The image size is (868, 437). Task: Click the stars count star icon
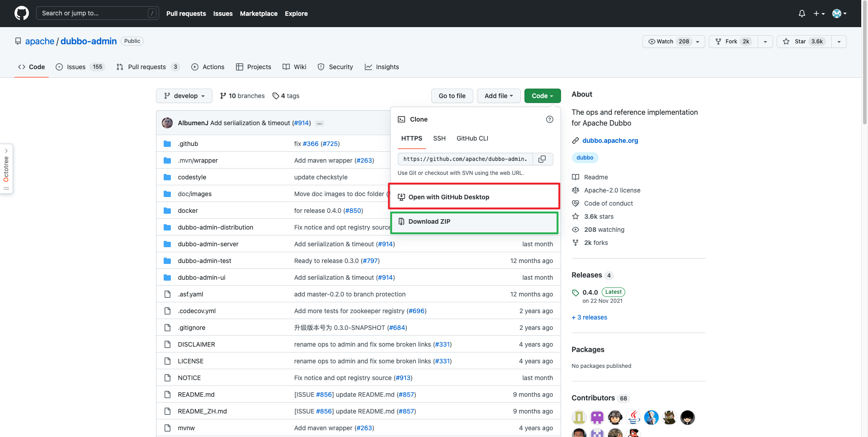[576, 216]
